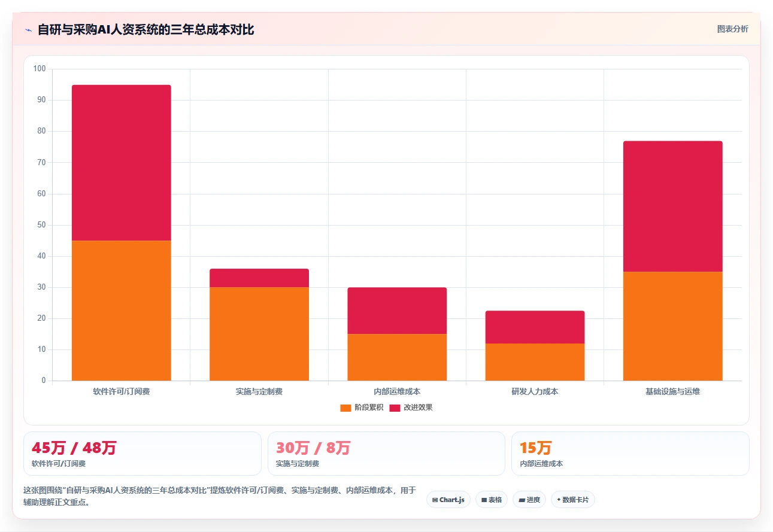Click the sparkle icon in 数据卡片 chip
This screenshot has height=532, width=773.
pyautogui.click(x=559, y=500)
